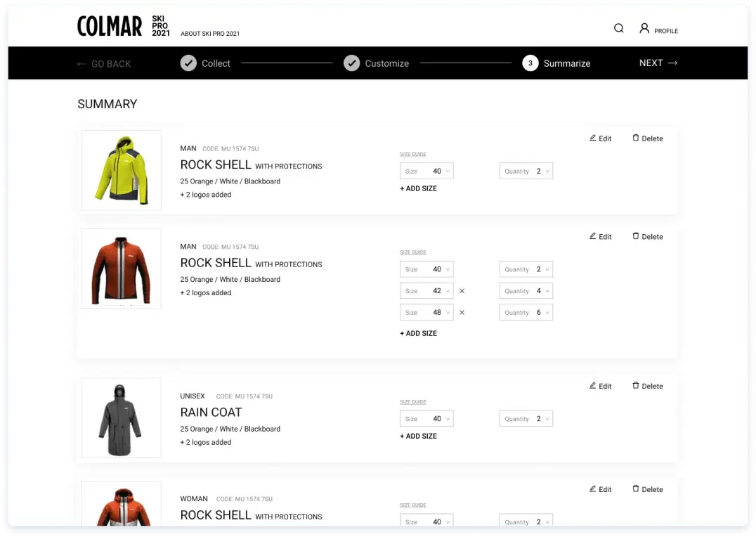
Task: Select the Collect step label
Action: [216, 63]
